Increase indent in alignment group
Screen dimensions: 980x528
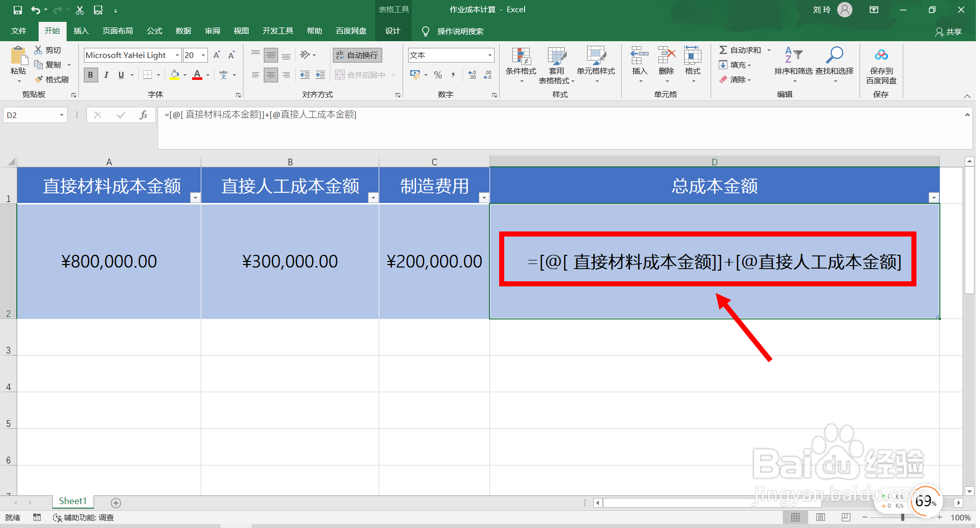(x=320, y=75)
